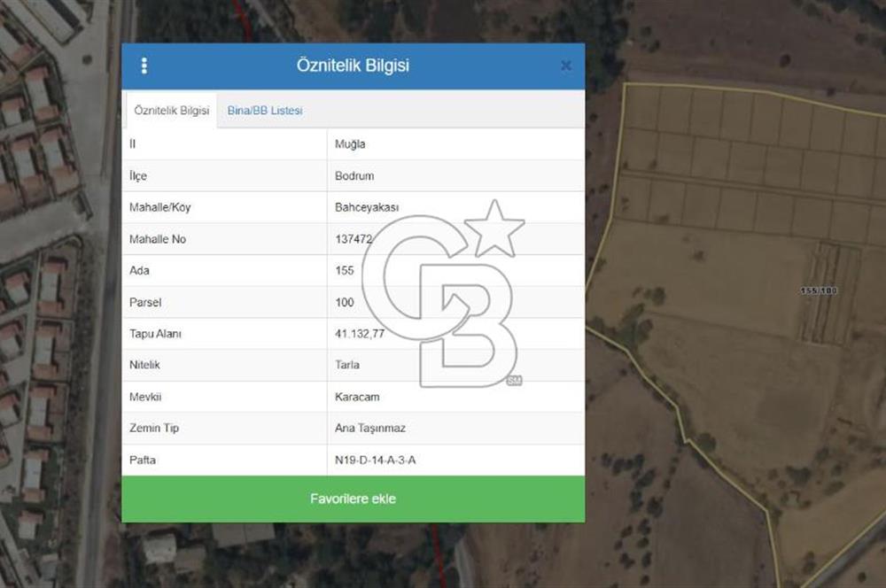Click the Zemin Tip label cell
The image size is (886, 588).
[x=154, y=428]
